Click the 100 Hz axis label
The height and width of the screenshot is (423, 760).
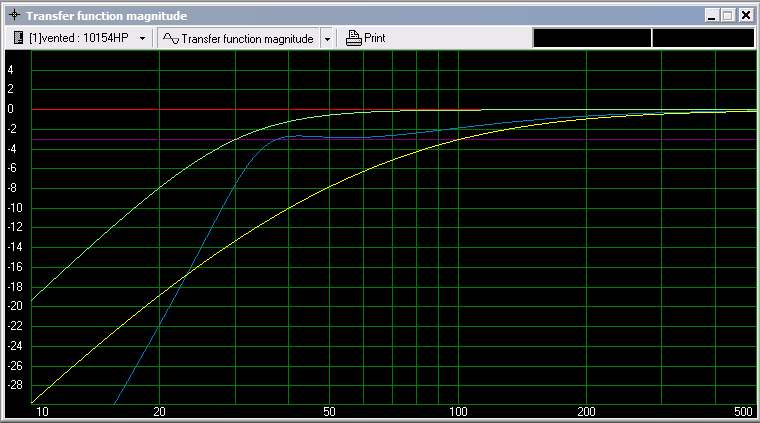click(458, 412)
